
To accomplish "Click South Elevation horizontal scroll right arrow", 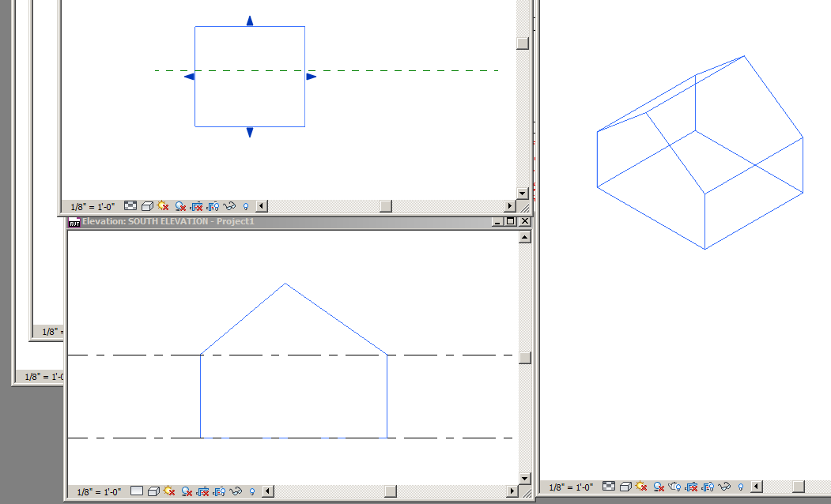I will [x=512, y=491].
